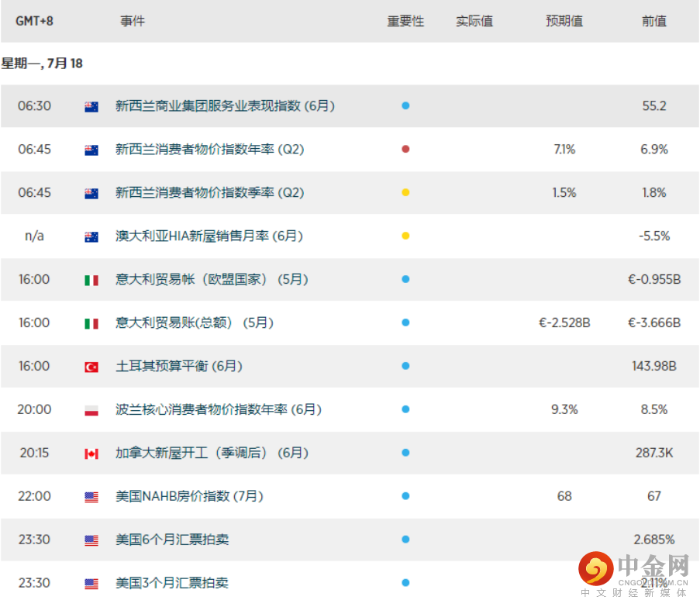The height and width of the screenshot is (607, 700).
Task: Click expected value €-2.528B
Action: click(564, 322)
